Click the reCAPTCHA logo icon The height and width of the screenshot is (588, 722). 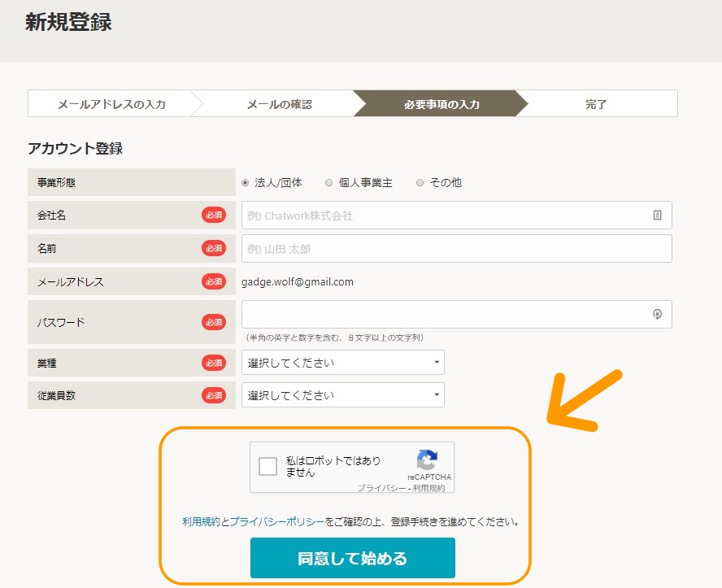[x=428, y=460]
